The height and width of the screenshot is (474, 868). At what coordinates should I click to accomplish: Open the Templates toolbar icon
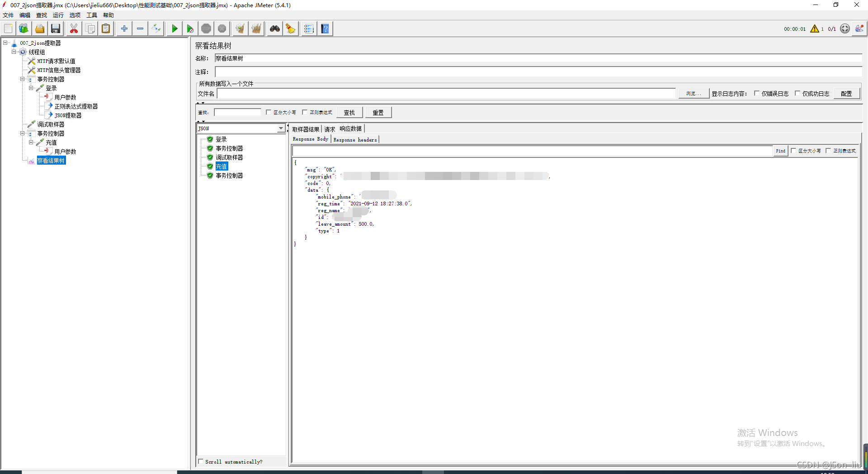click(24, 28)
